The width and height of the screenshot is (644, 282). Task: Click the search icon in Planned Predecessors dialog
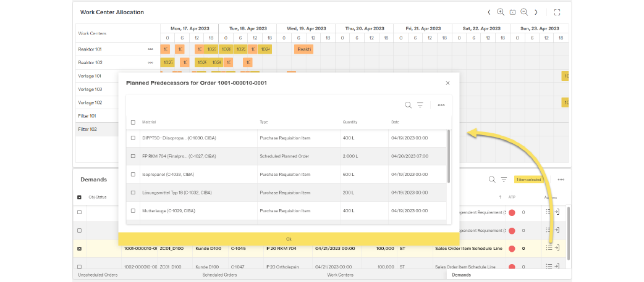408,105
